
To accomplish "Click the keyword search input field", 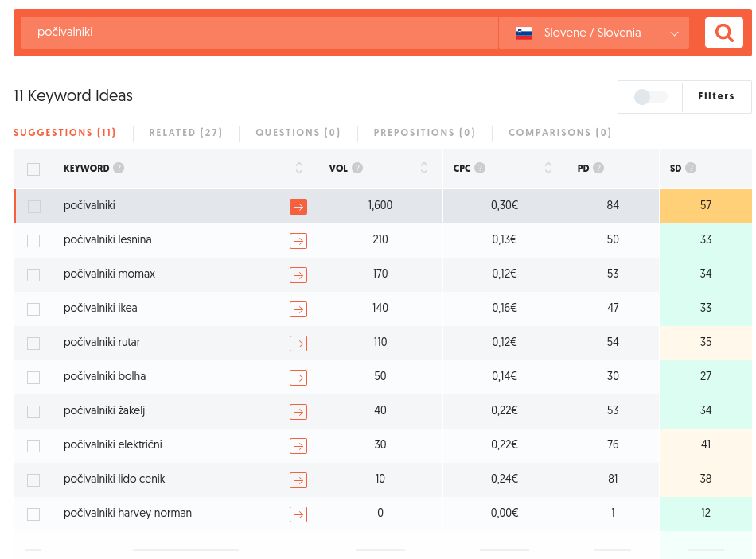I will pyautogui.click(x=259, y=33).
